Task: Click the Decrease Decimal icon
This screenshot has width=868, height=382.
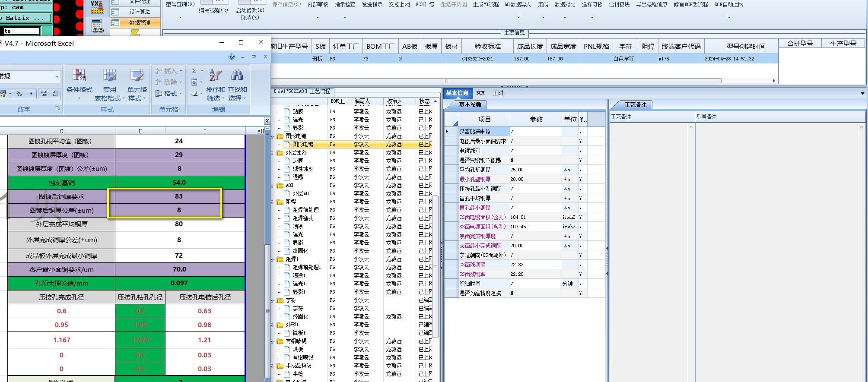Action: pyautogui.click(x=55, y=94)
